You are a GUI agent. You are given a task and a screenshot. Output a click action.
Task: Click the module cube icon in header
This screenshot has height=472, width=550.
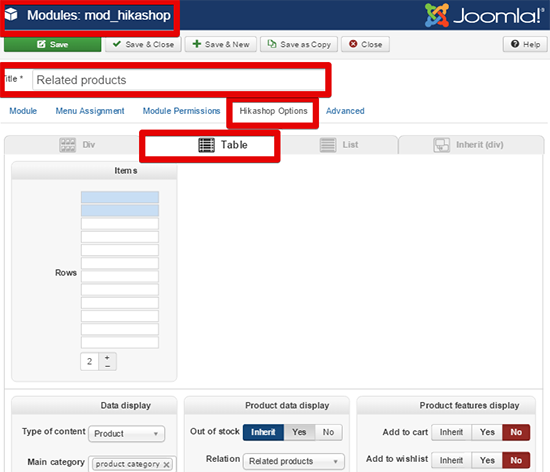(x=12, y=15)
